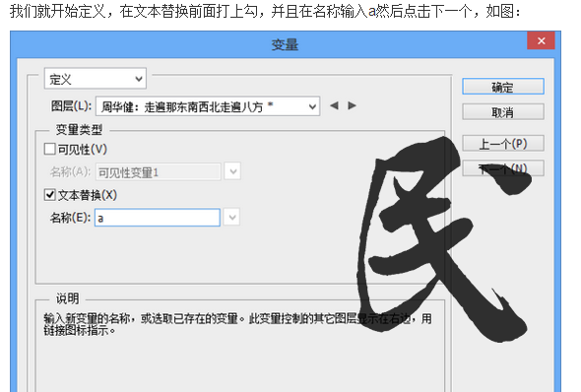Image resolution: width=581 pixels, height=392 pixels.
Task: Open the 定义 mode dropdown
Action: 96,79
